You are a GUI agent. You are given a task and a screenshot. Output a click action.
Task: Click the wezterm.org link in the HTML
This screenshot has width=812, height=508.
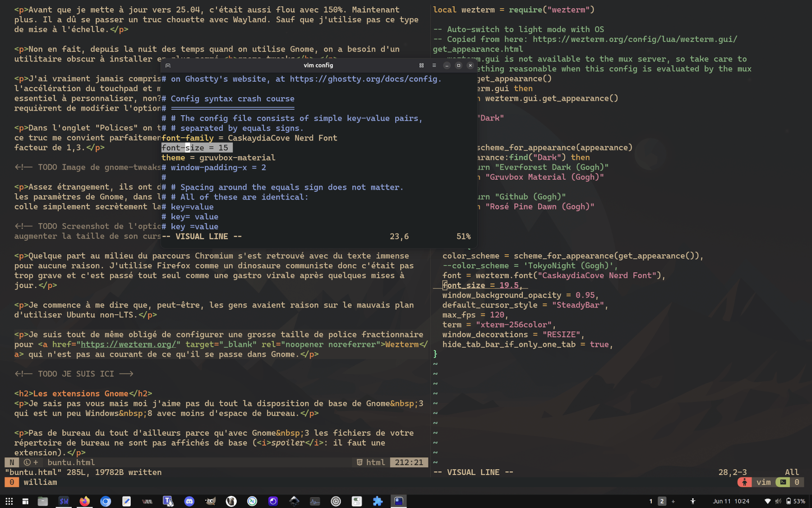[128, 345]
